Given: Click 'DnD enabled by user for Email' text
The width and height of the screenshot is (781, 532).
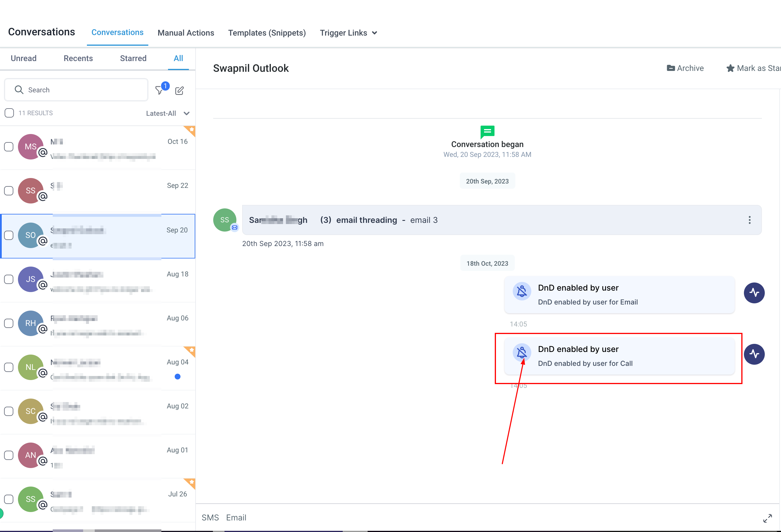Looking at the screenshot, I should pos(588,302).
